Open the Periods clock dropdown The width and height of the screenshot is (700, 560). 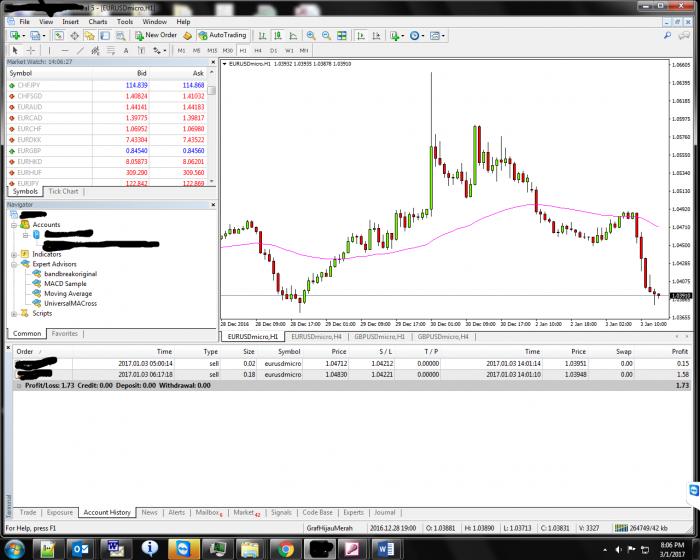click(417, 35)
